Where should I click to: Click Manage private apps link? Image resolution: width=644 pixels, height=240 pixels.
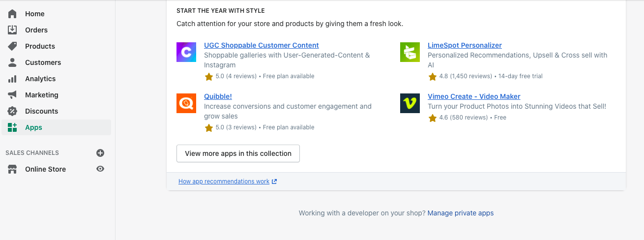pos(461,213)
